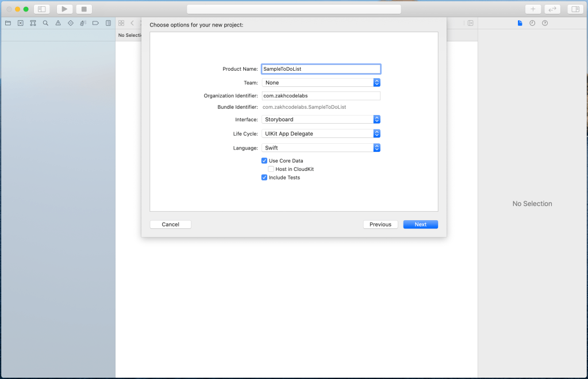
Task: Open the Breakpoint navigator icon
Action: (x=95, y=23)
